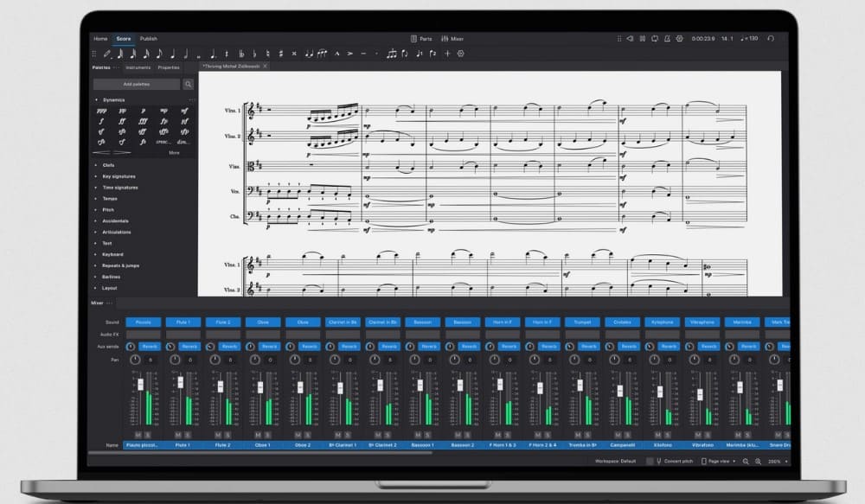Click the pencil note input icon
Screen dimensions: 865x504
point(107,54)
